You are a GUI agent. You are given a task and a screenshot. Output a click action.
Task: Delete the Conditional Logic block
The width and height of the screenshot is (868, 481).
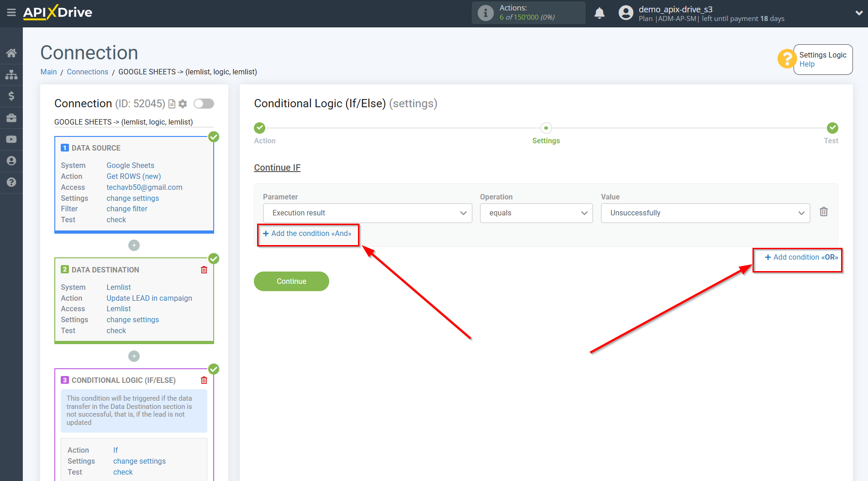coord(204,380)
